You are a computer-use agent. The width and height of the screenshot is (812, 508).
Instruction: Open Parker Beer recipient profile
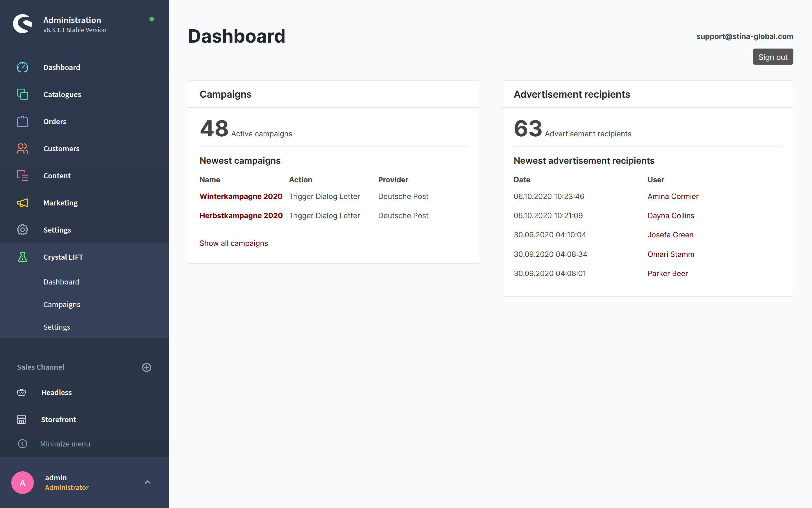click(667, 273)
